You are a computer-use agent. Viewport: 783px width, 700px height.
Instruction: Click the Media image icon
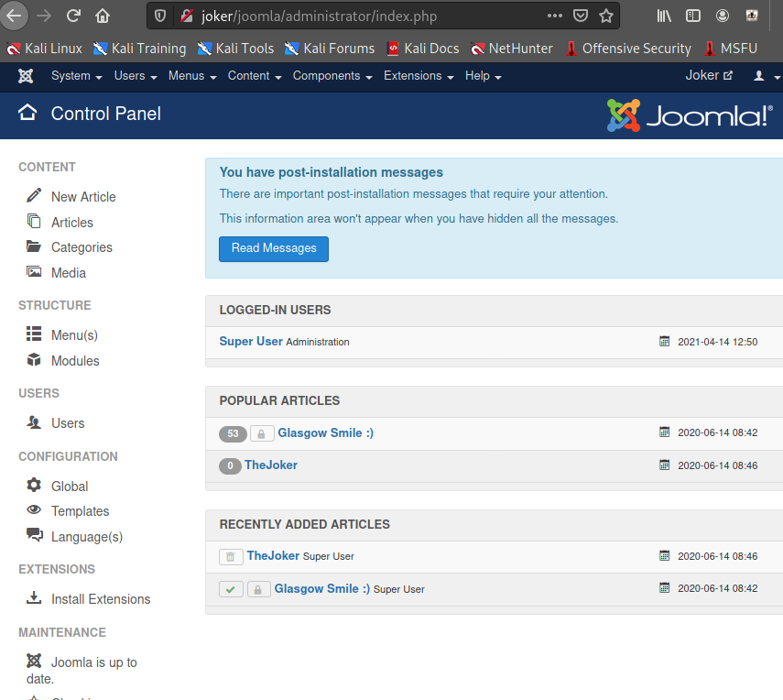pyautogui.click(x=34, y=272)
